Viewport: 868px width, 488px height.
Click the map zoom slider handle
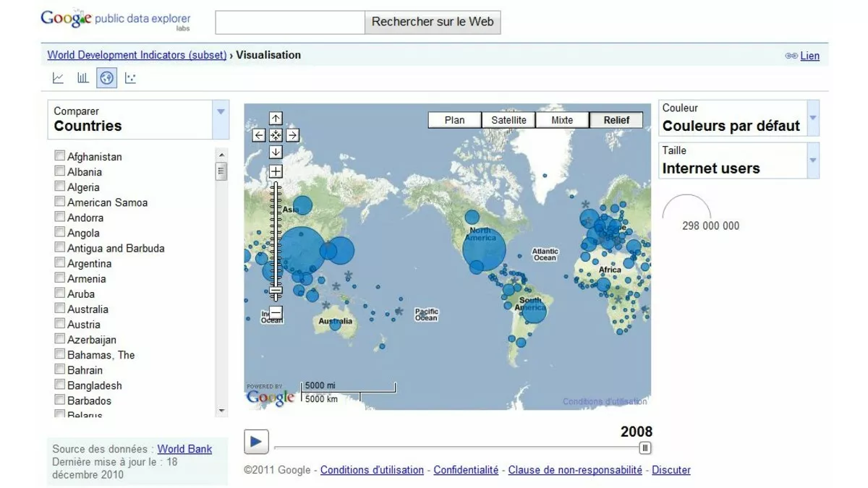click(x=276, y=292)
